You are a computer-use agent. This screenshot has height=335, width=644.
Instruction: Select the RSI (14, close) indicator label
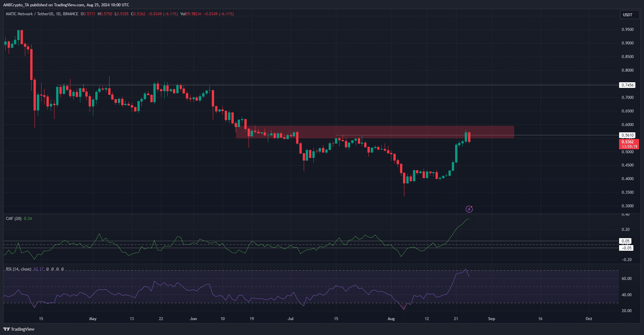click(x=19, y=269)
